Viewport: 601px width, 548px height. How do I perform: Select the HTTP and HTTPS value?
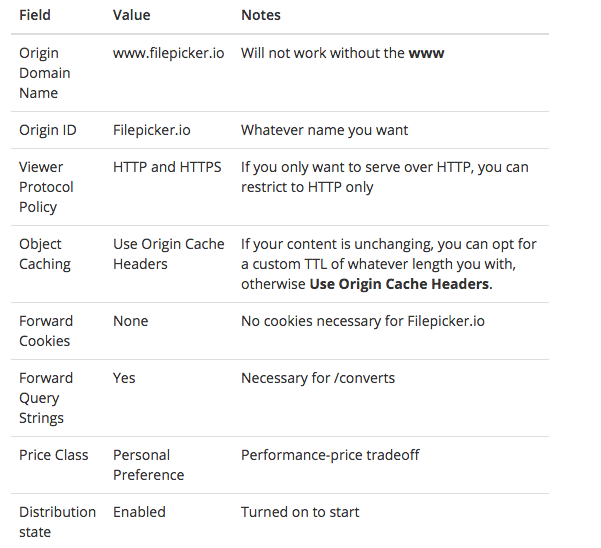167,167
